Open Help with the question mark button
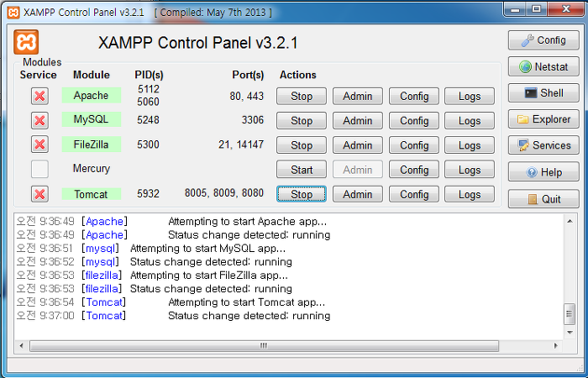Viewport: 588px width, 378px height. tap(543, 172)
